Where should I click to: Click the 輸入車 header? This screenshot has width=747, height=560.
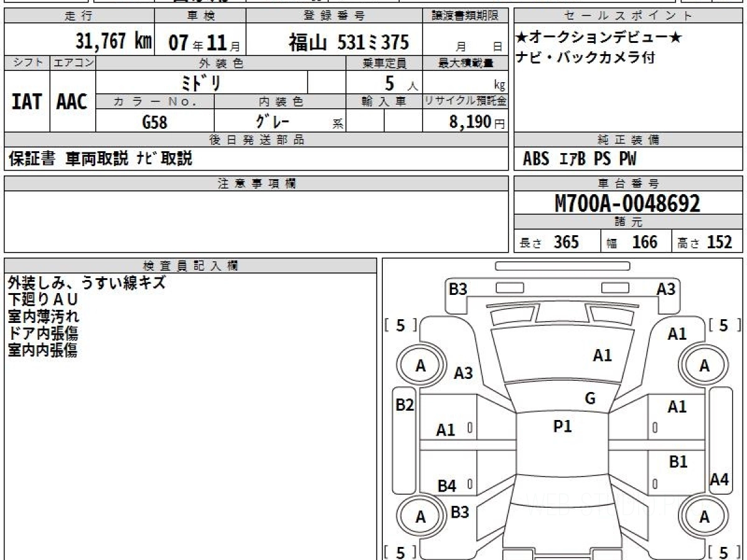[384, 101]
